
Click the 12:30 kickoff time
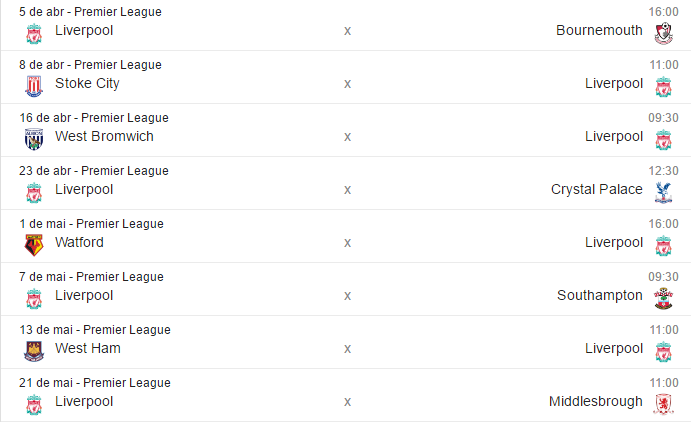(x=664, y=171)
